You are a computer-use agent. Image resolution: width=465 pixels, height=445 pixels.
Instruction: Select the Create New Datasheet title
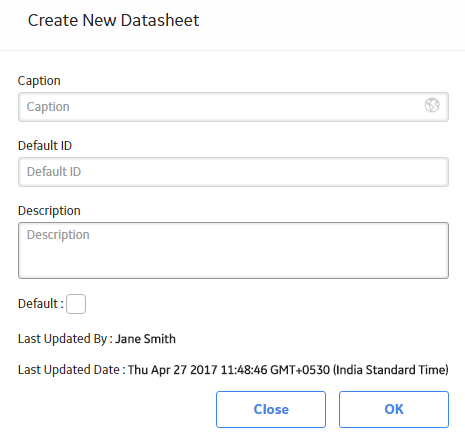[113, 20]
